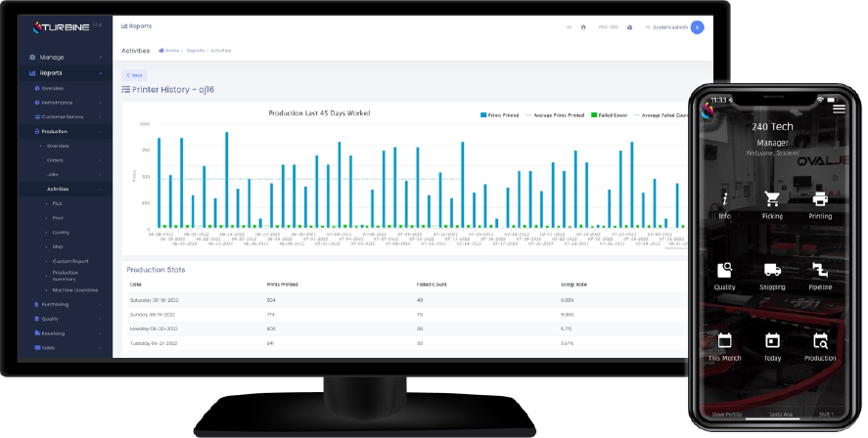Screen dimensions: 868x438
Task: Click the Back button
Action: (134, 74)
